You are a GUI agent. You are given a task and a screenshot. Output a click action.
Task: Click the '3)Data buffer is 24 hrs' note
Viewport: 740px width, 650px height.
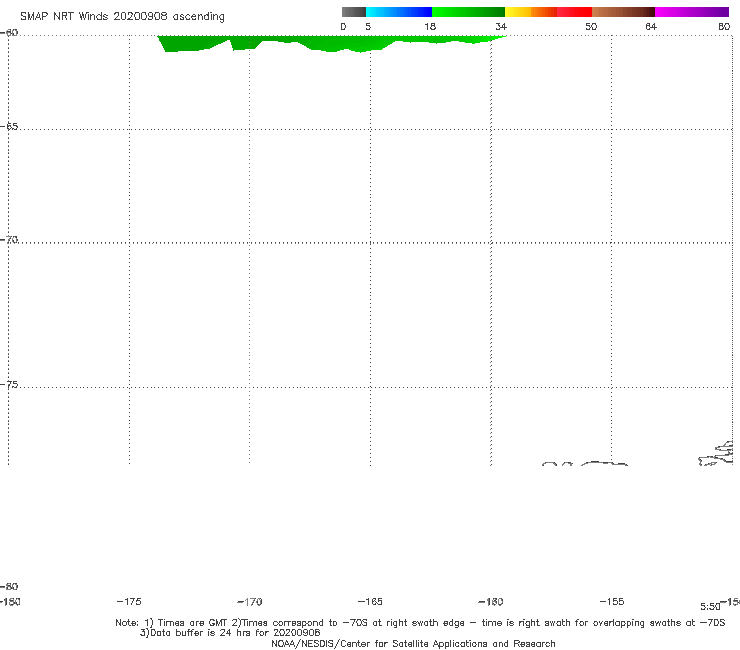click(230, 633)
